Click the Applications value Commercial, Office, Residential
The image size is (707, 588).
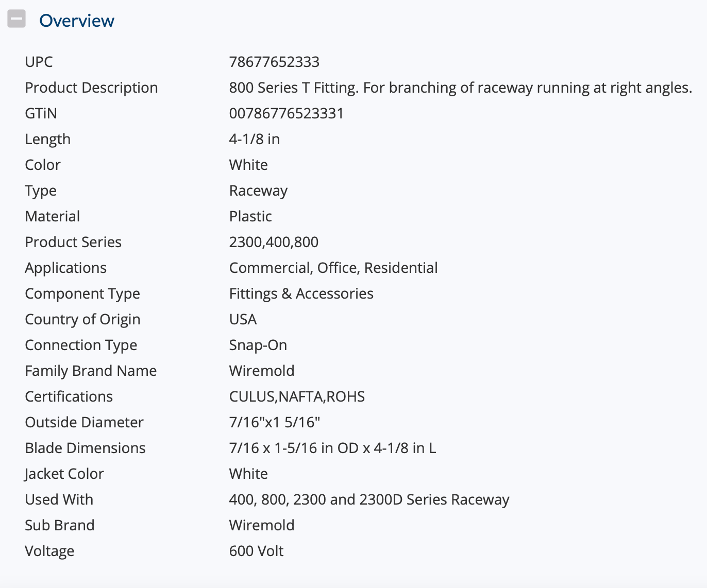tap(333, 268)
